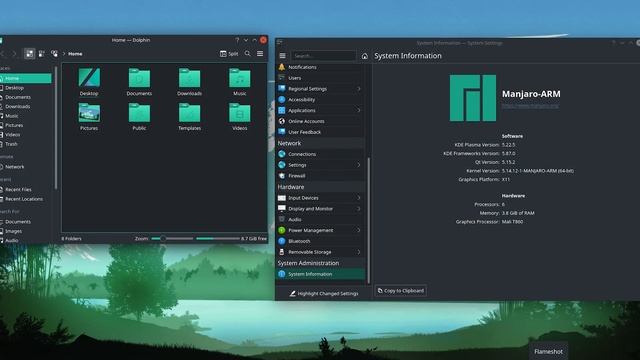The image size is (640, 360).
Task: Open the search icon in Dolphin toolbar
Action: click(x=247, y=53)
